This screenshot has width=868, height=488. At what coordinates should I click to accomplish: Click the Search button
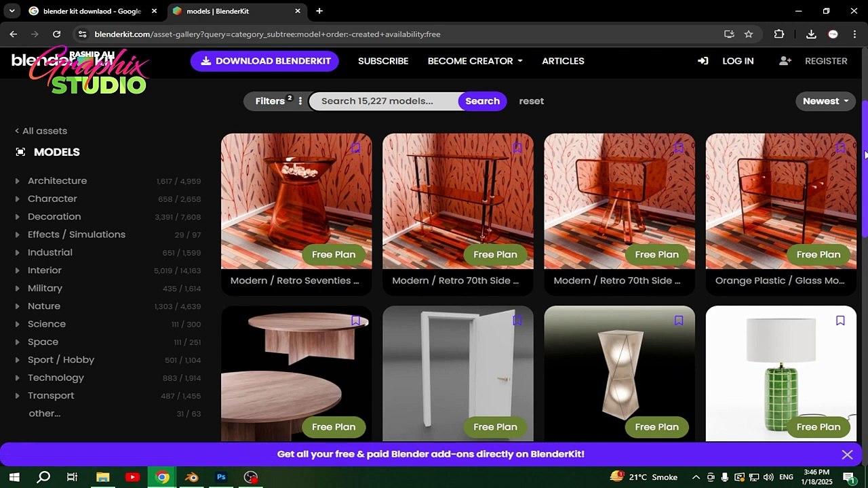(x=482, y=101)
